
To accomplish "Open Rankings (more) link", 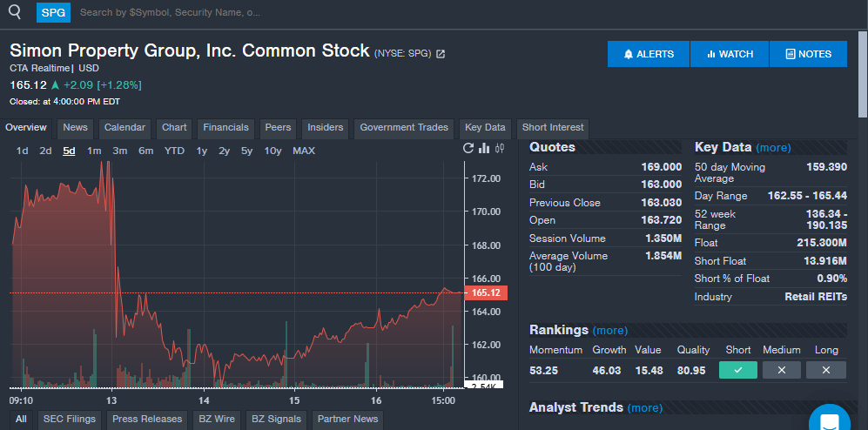I will (x=610, y=331).
